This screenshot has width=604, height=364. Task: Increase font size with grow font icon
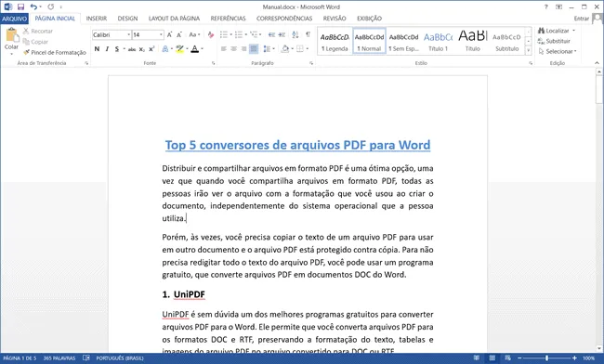click(x=169, y=35)
